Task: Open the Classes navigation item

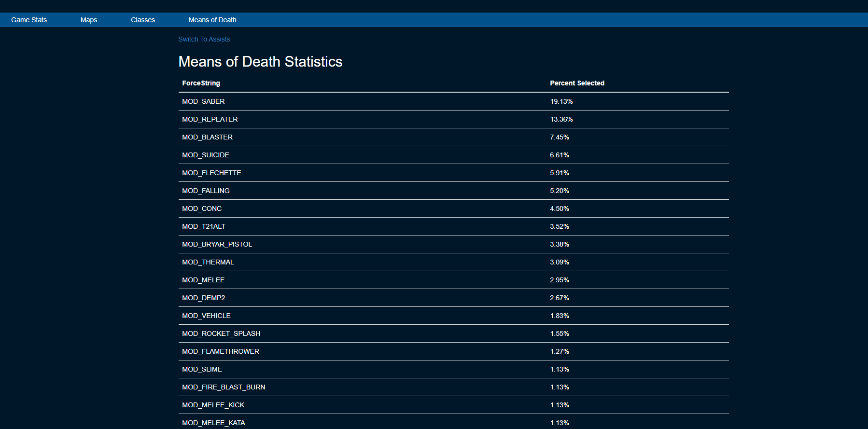Action: [143, 20]
